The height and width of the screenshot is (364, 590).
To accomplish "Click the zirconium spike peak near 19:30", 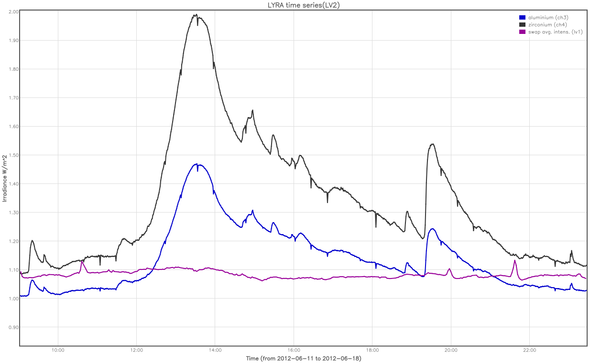I will [432, 144].
